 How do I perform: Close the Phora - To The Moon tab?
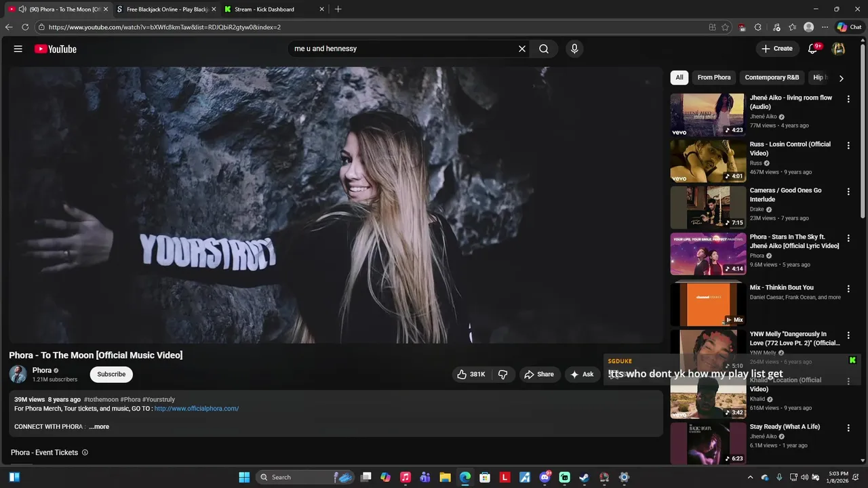click(x=106, y=9)
